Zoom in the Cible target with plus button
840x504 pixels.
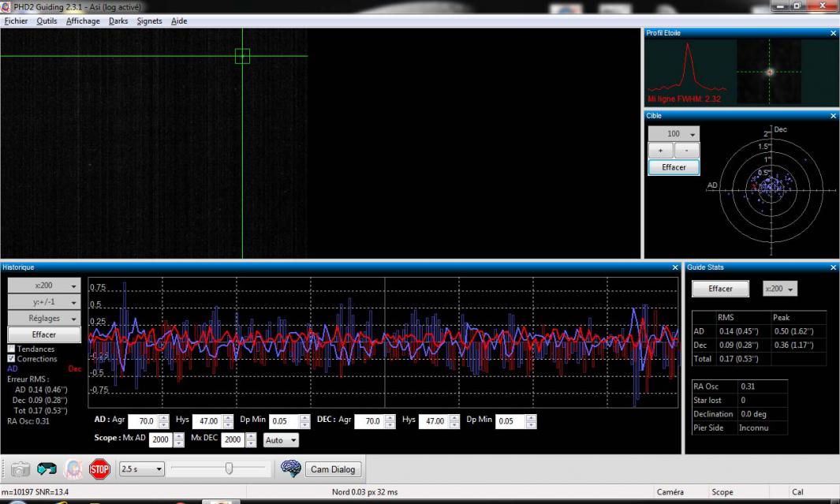pyautogui.click(x=659, y=150)
